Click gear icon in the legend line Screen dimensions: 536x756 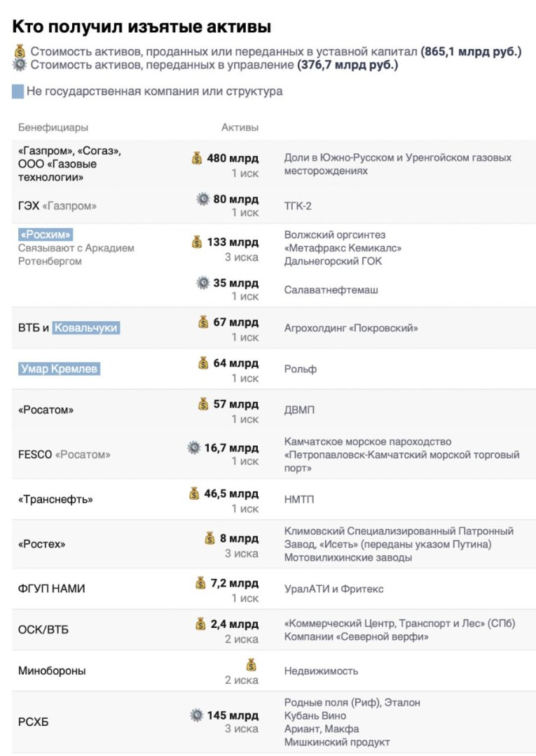pyautogui.click(x=20, y=65)
